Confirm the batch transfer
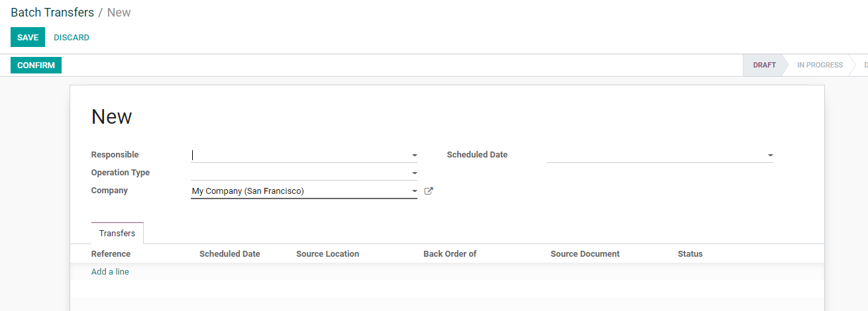This screenshot has height=311, width=868. click(36, 66)
